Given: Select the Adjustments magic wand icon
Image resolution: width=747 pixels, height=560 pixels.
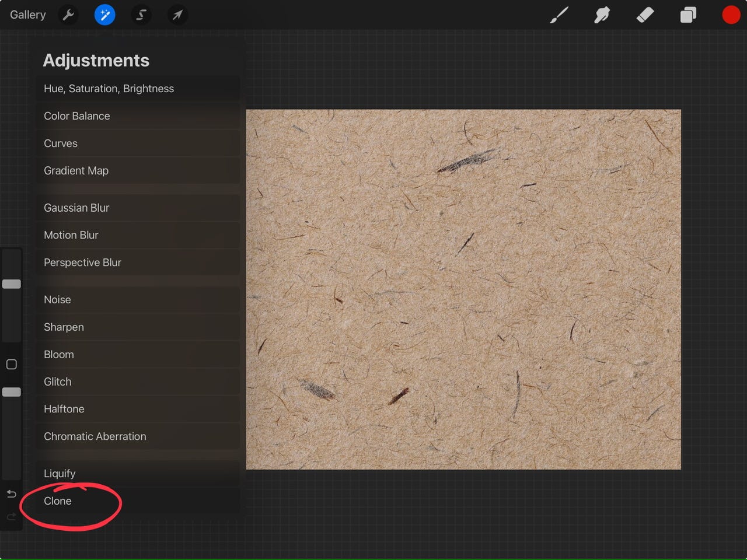Looking at the screenshot, I should tap(105, 15).
